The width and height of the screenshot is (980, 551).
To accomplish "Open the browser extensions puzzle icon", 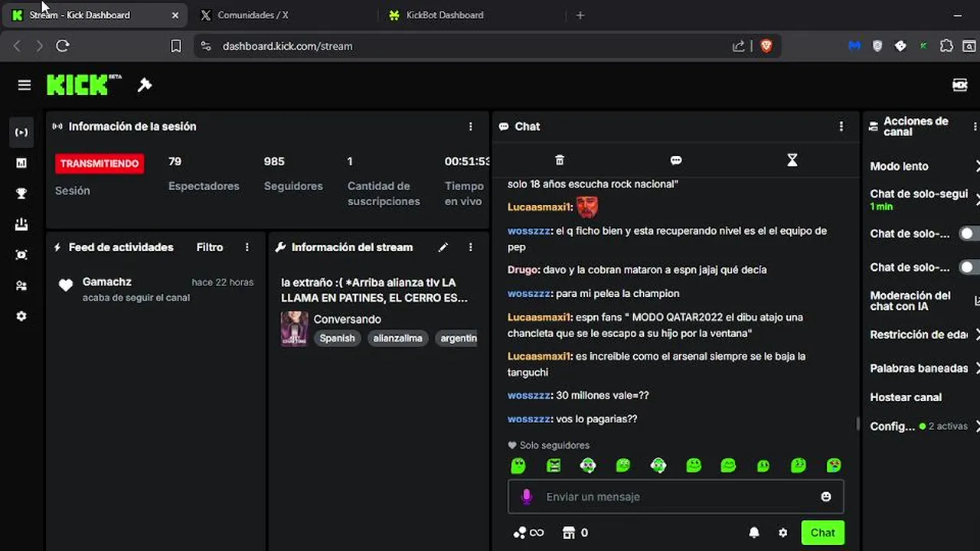I will click(946, 46).
